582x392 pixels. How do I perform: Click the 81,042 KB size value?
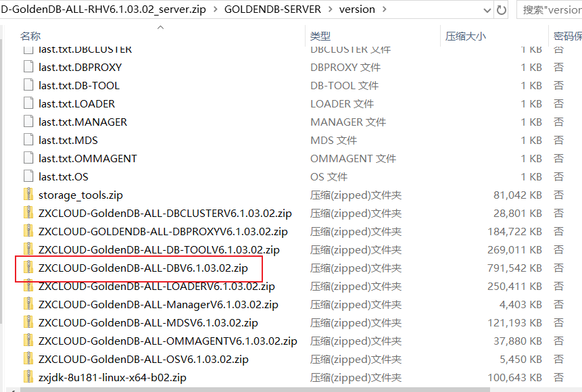pyautogui.click(x=517, y=195)
